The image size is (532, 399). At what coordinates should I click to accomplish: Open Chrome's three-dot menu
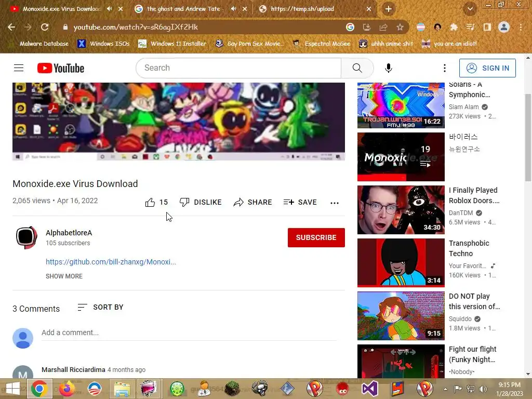[521, 27]
